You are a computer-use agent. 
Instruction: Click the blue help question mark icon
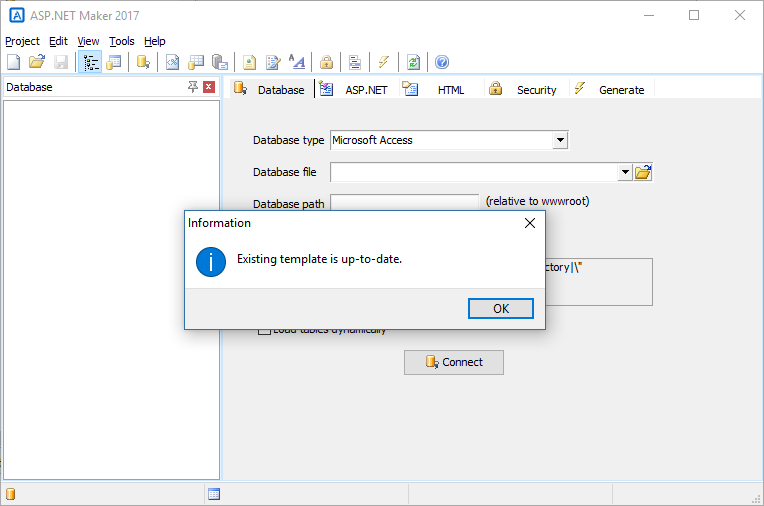(442, 62)
